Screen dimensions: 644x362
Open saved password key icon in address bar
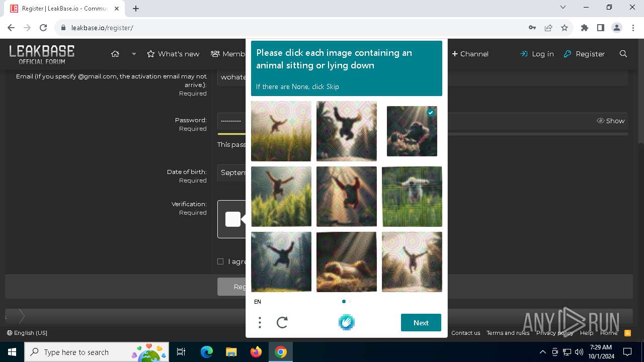coord(532,28)
